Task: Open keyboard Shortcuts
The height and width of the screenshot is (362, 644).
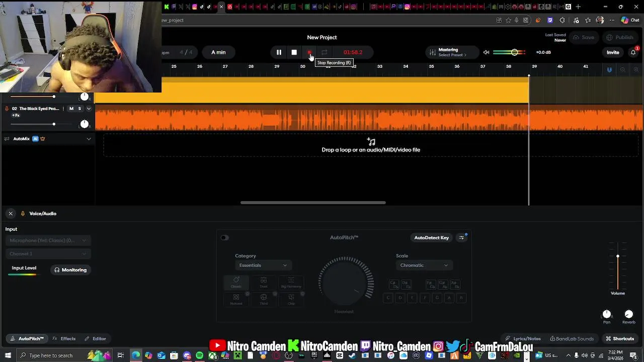Action: pyautogui.click(x=620, y=339)
